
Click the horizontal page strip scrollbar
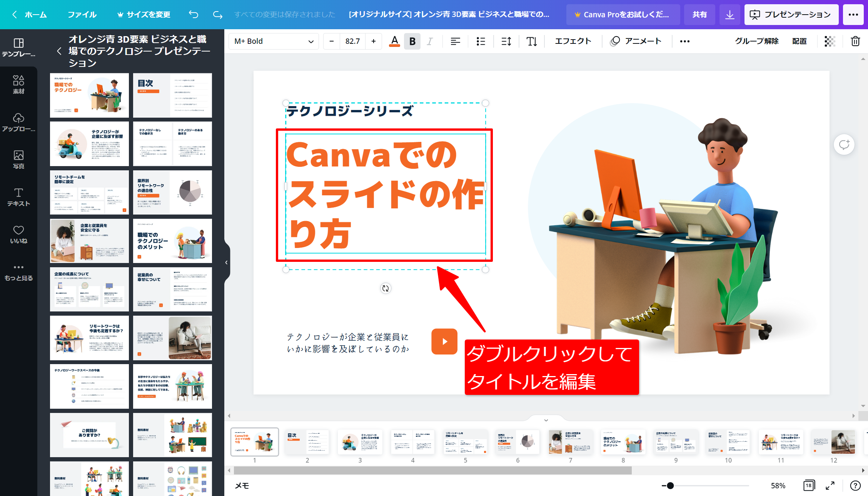(432, 471)
